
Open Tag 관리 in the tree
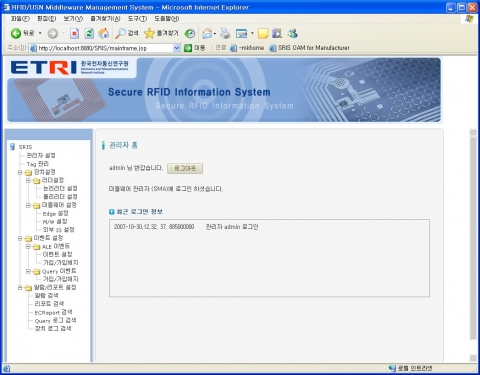click(x=37, y=164)
